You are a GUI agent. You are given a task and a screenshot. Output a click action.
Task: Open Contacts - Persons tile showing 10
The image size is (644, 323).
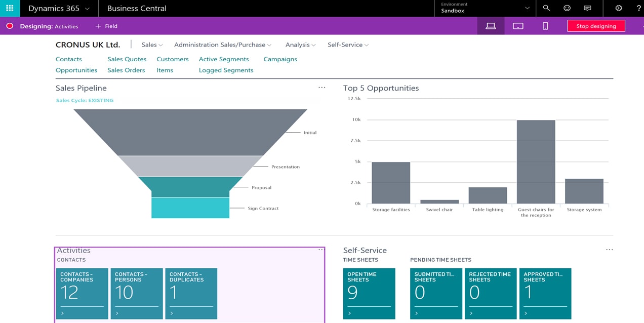coord(137,294)
